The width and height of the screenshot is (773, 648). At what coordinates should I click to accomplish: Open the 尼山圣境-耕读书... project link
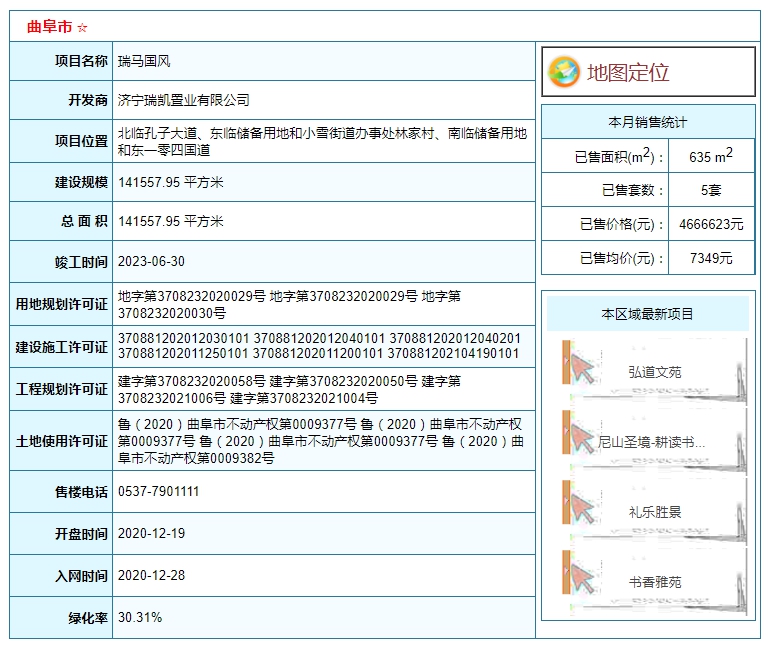(651, 442)
